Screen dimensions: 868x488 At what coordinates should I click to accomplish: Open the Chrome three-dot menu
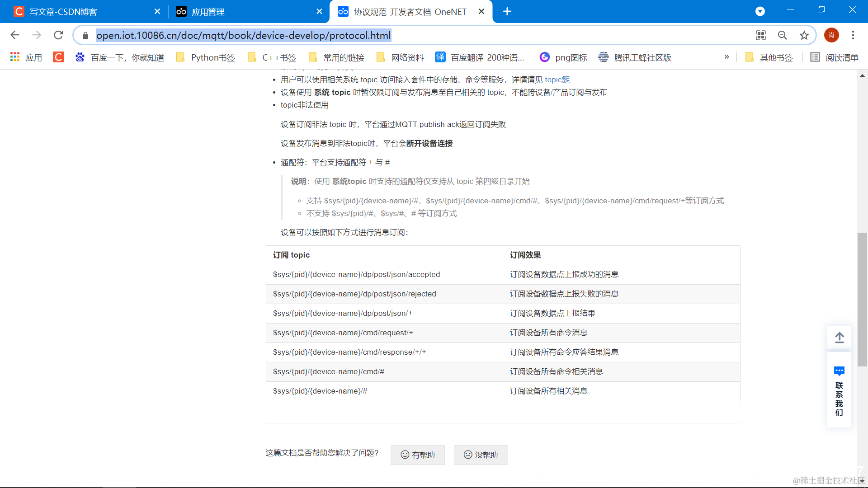tap(853, 35)
